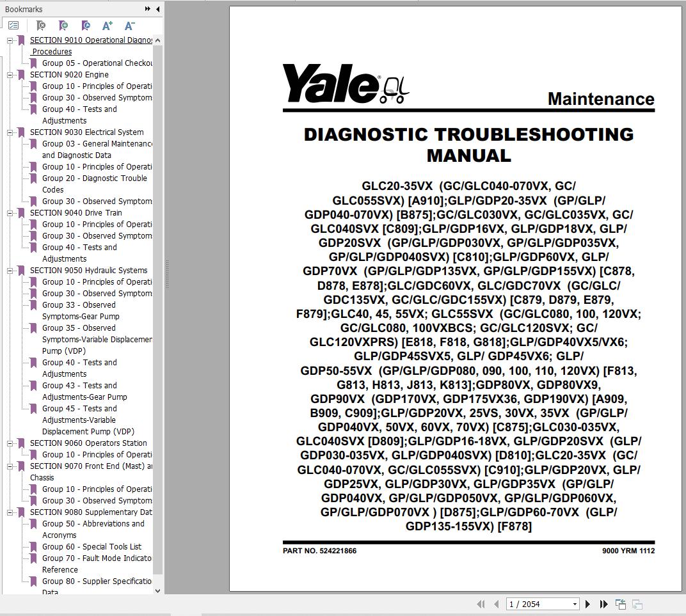Open Group 60 - Special Tools List bookmark
Image resolution: width=686 pixels, height=616 pixels.
click(92, 546)
